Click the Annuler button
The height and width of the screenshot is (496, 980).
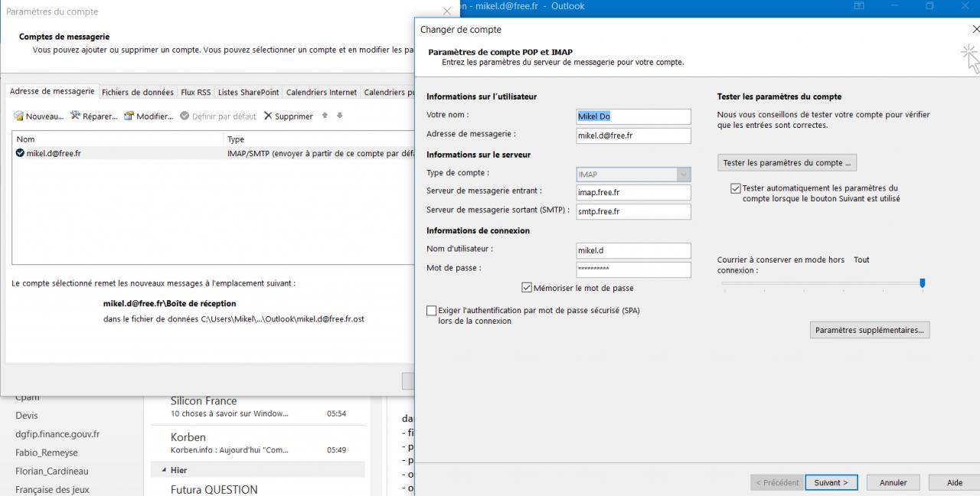(x=893, y=483)
